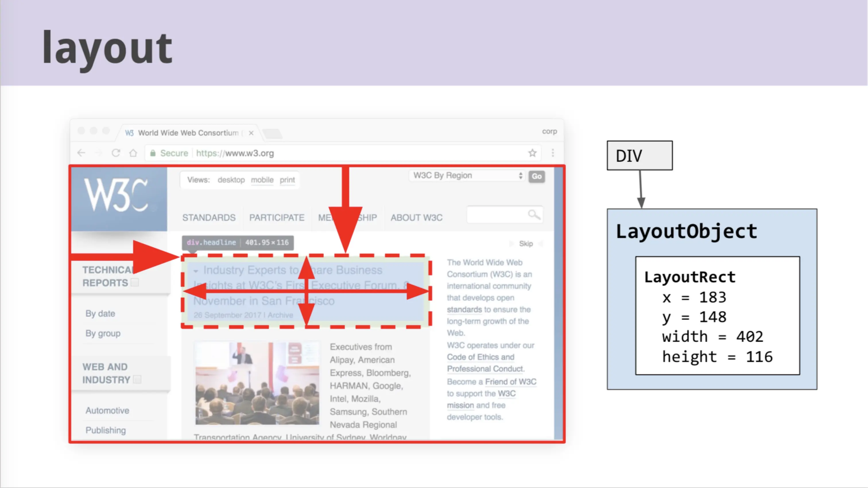Open the PARTICIPATE menu item
The width and height of the screenshot is (868, 488).
click(277, 217)
